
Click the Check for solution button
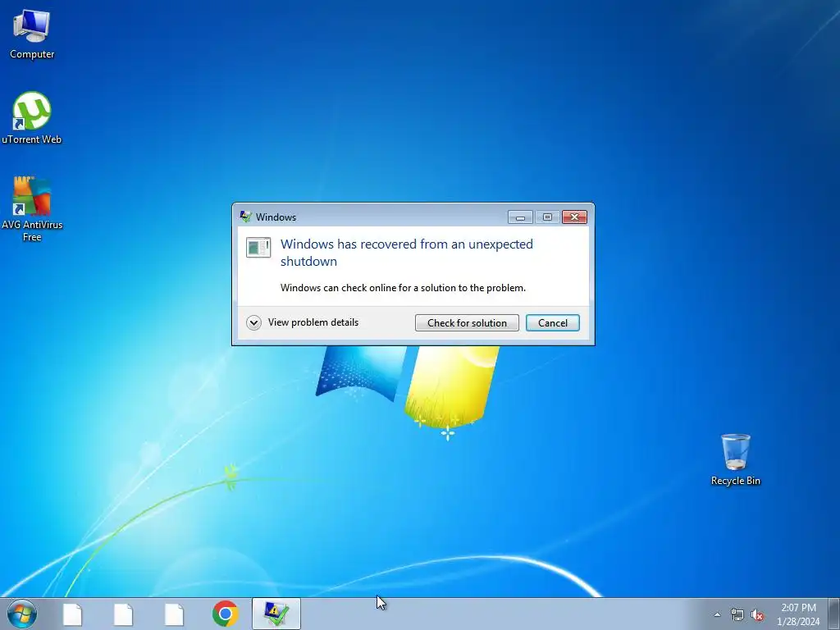[x=467, y=323]
